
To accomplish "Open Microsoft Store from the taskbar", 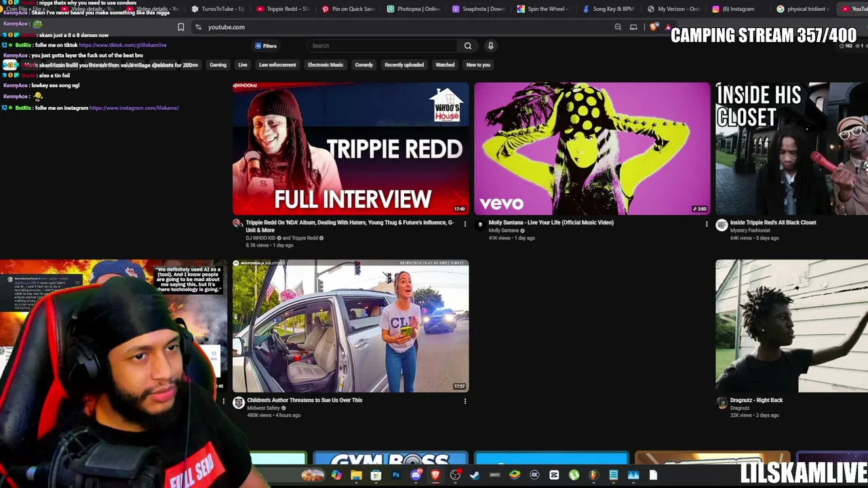I will coord(376,475).
